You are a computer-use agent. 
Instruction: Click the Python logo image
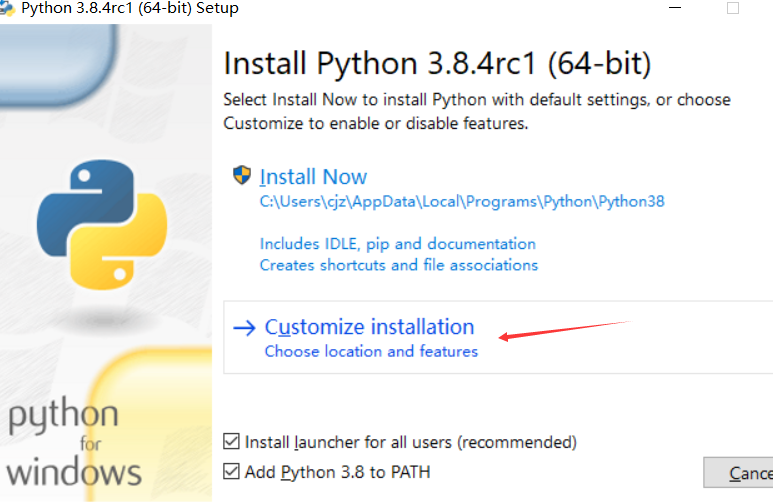[102, 224]
